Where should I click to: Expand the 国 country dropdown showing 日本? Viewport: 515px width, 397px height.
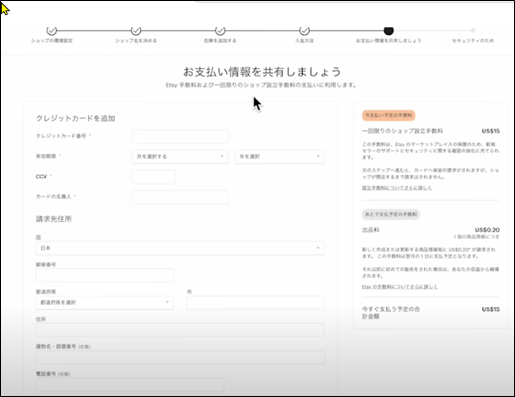click(180, 248)
